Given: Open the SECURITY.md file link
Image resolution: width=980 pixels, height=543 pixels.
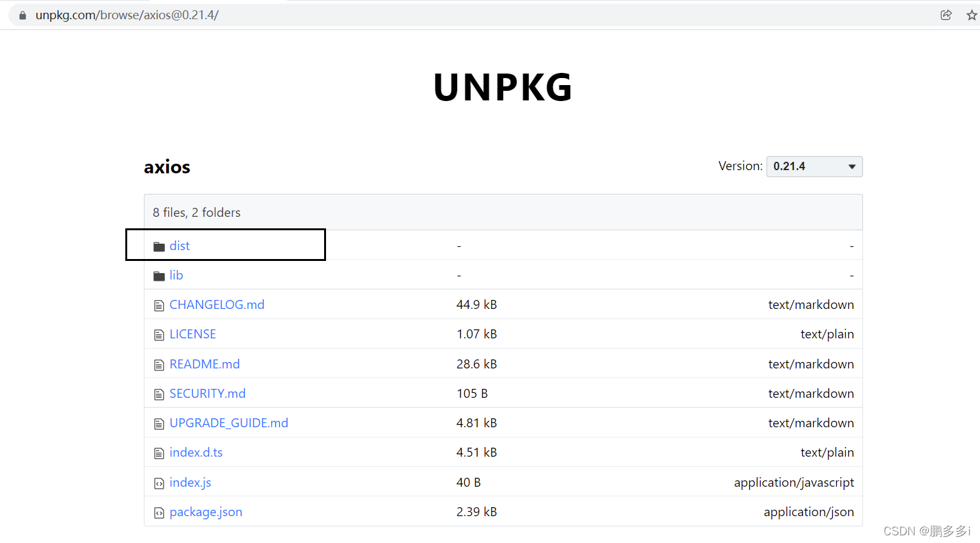Looking at the screenshot, I should coord(208,393).
